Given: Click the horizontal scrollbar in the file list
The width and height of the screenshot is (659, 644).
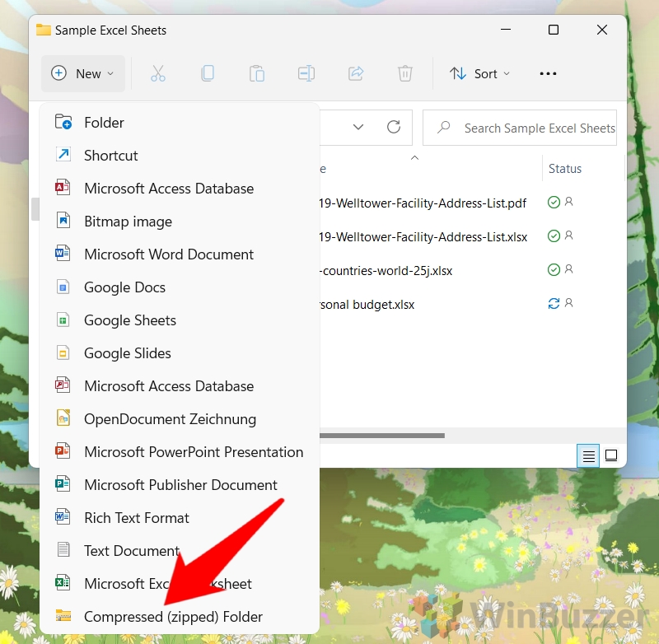Looking at the screenshot, I should click(x=382, y=436).
